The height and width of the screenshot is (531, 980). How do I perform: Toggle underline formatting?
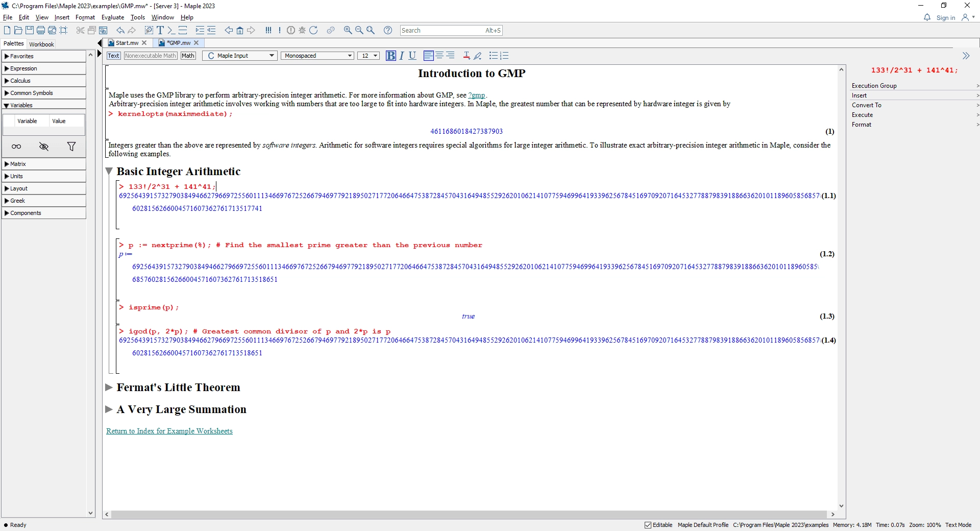(412, 56)
